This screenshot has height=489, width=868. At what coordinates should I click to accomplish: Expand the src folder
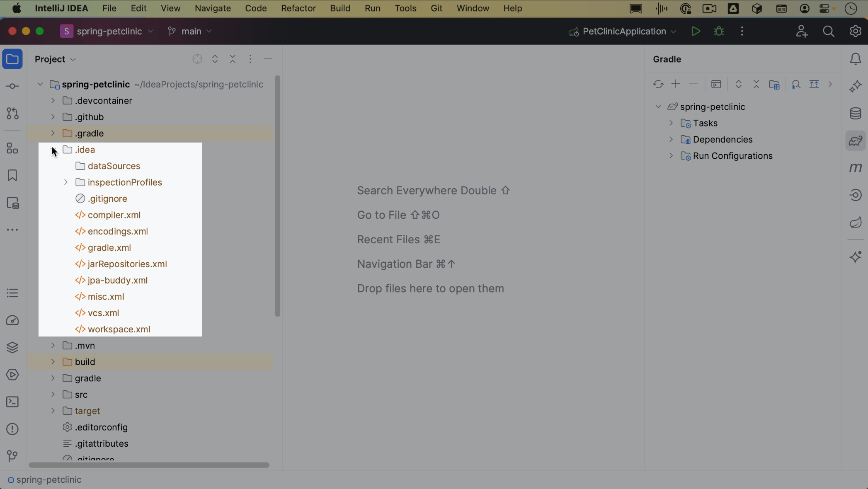52,395
